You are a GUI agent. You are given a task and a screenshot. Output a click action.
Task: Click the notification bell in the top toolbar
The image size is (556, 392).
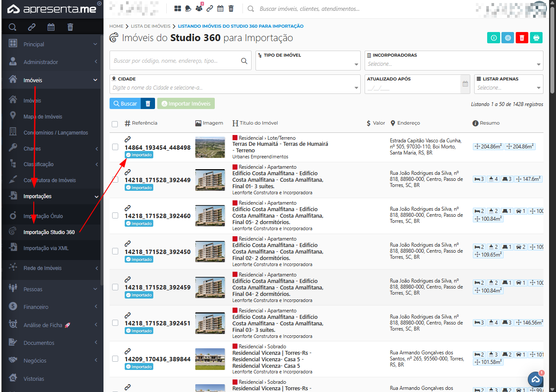[188, 9]
